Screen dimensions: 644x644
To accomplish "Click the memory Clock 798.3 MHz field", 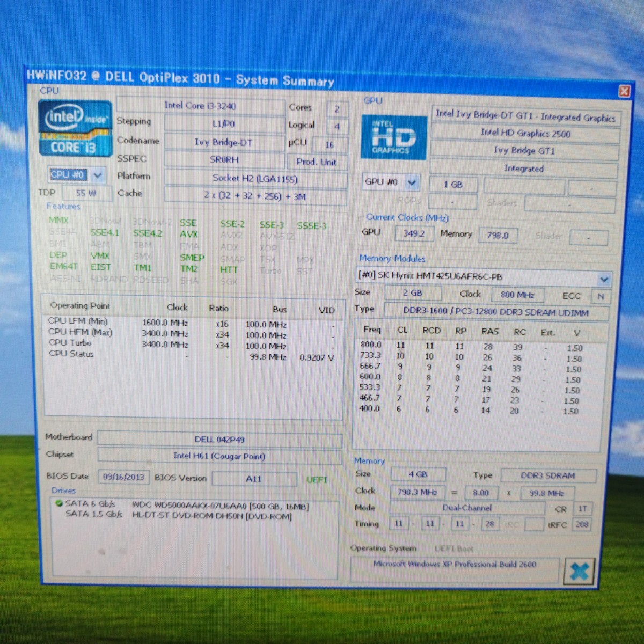I will (x=418, y=492).
